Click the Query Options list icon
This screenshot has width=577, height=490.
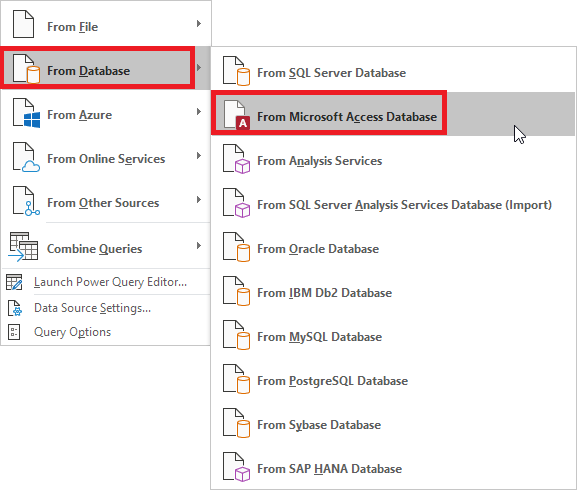point(14,332)
